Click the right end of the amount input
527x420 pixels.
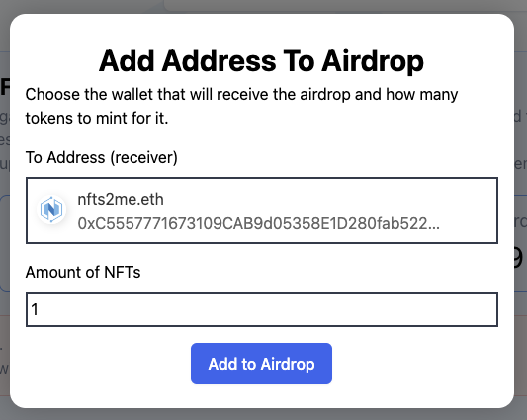point(483,309)
